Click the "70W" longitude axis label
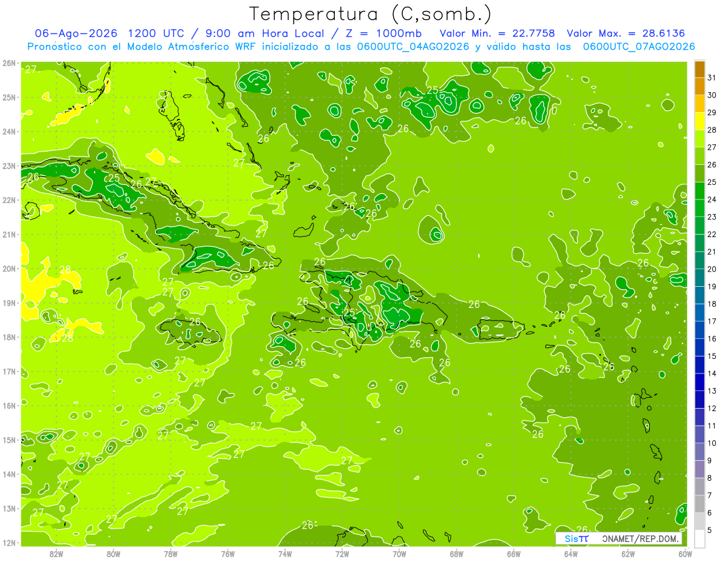 point(399,554)
